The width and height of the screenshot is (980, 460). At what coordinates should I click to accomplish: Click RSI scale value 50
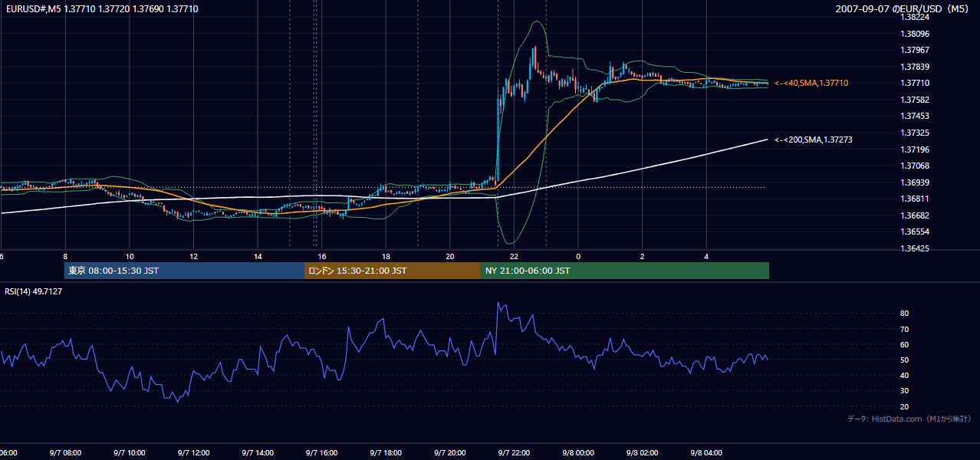coord(905,360)
